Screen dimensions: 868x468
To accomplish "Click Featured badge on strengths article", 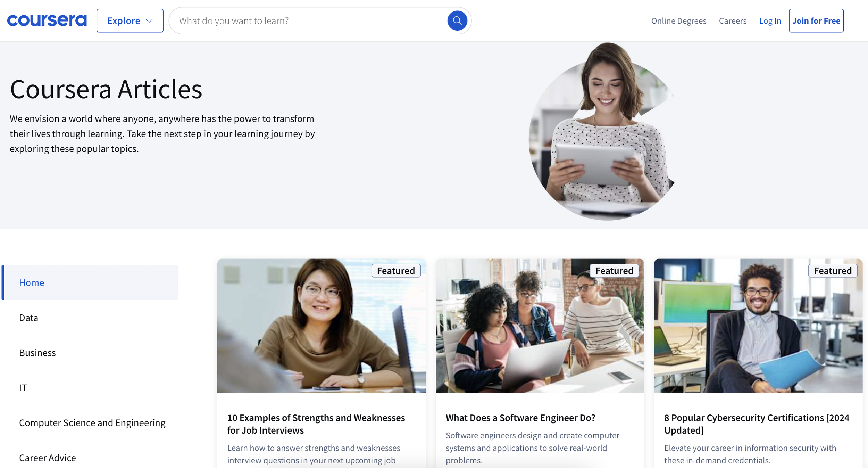I will (x=396, y=271).
